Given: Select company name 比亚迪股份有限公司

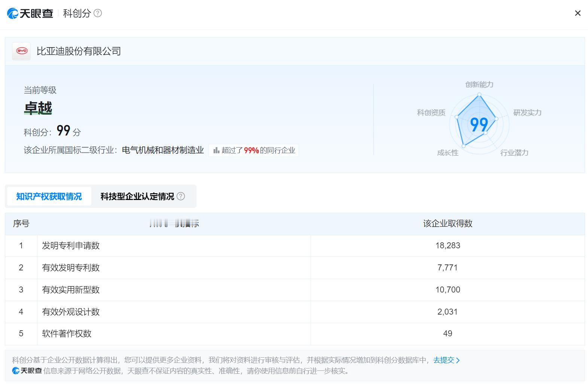Looking at the screenshot, I should coord(79,51).
